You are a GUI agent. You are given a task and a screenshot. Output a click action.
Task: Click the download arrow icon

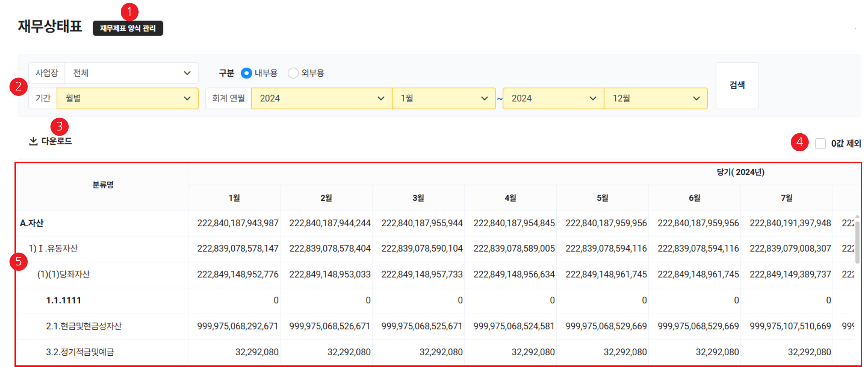click(33, 141)
